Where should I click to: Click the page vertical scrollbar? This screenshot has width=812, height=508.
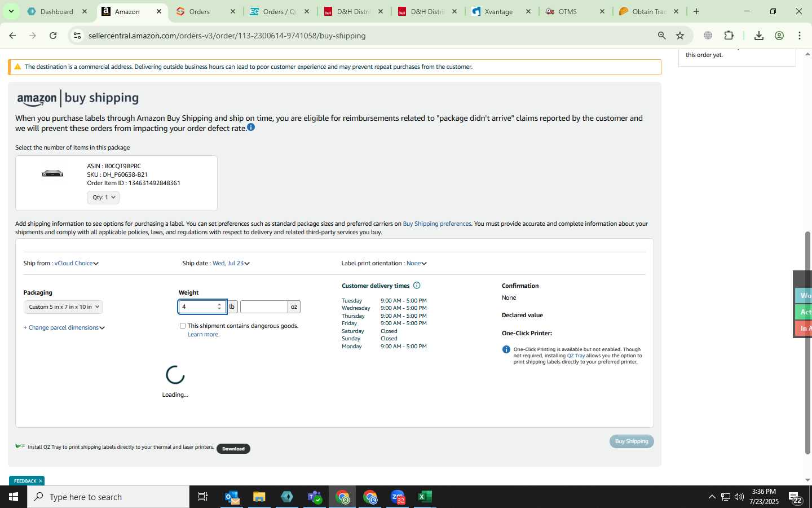click(x=807, y=342)
